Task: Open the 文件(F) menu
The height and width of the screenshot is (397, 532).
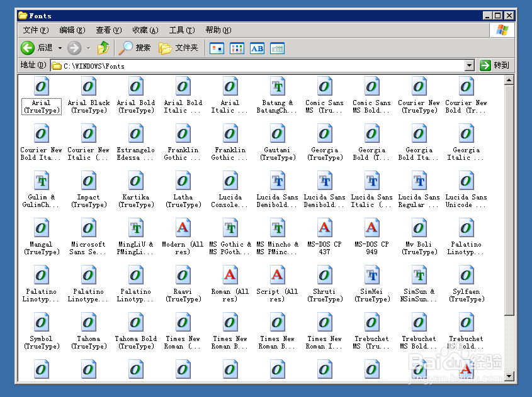Action: [x=36, y=30]
